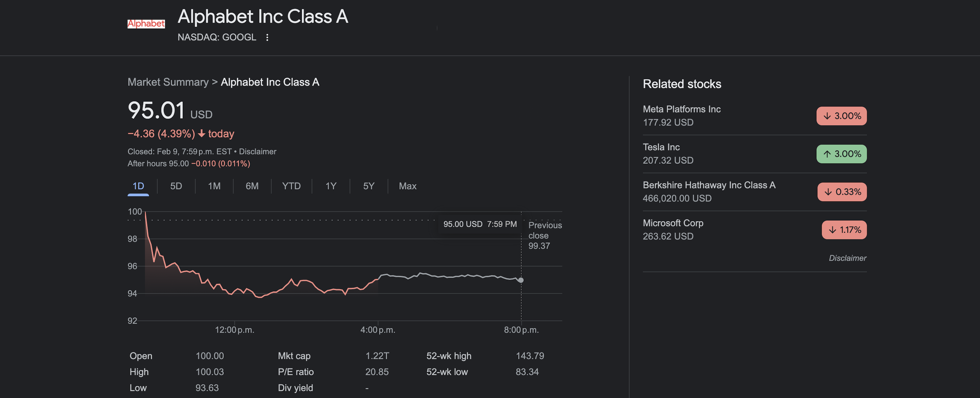The image size is (980, 398).
Task: Switch chart to 1Y range
Action: pyautogui.click(x=331, y=186)
